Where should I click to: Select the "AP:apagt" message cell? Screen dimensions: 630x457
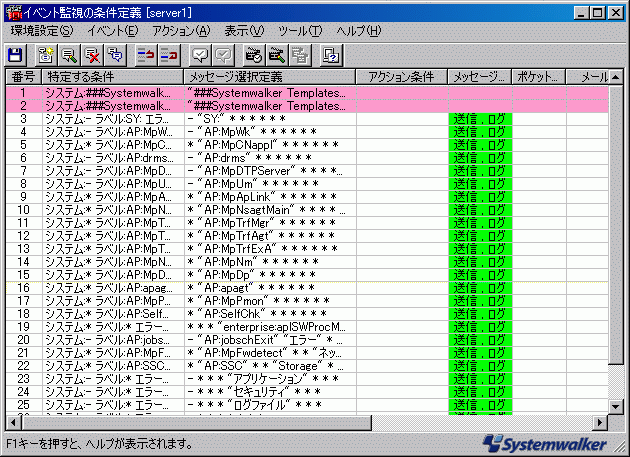270,288
